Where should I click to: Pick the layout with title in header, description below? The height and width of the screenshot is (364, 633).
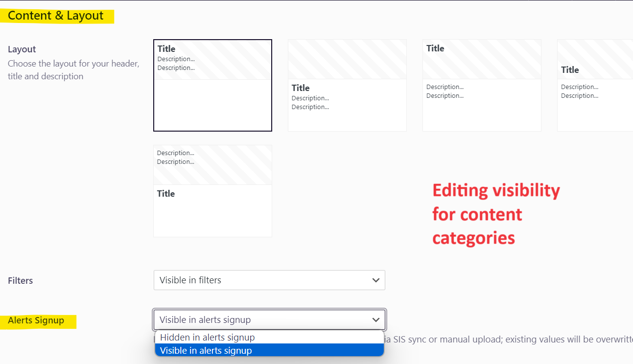tap(482, 86)
